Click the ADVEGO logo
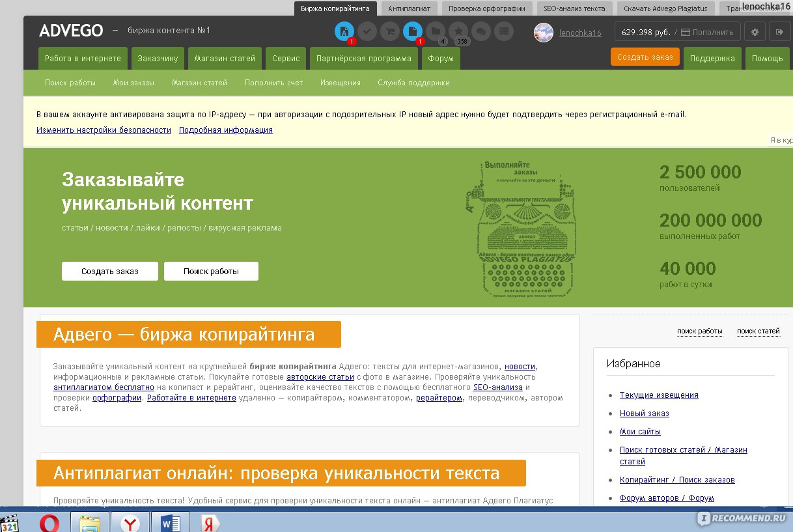 [71, 31]
